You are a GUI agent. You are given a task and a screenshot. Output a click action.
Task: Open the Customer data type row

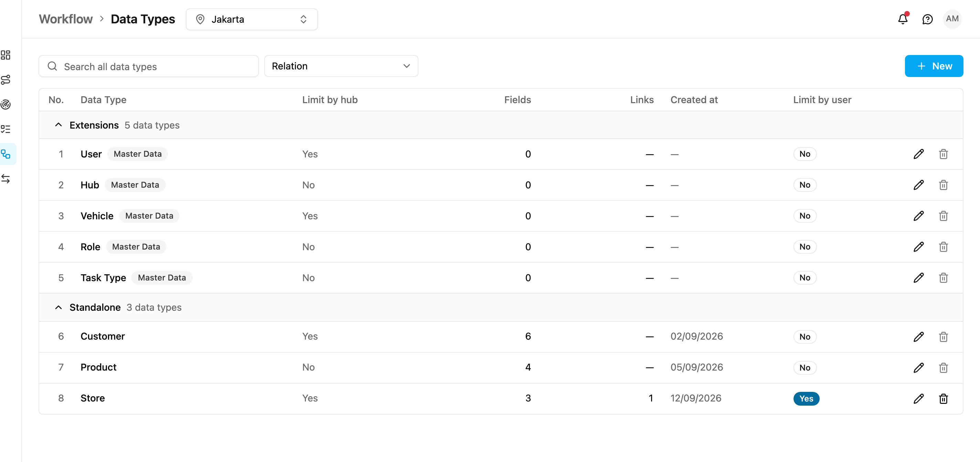pyautogui.click(x=501, y=337)
